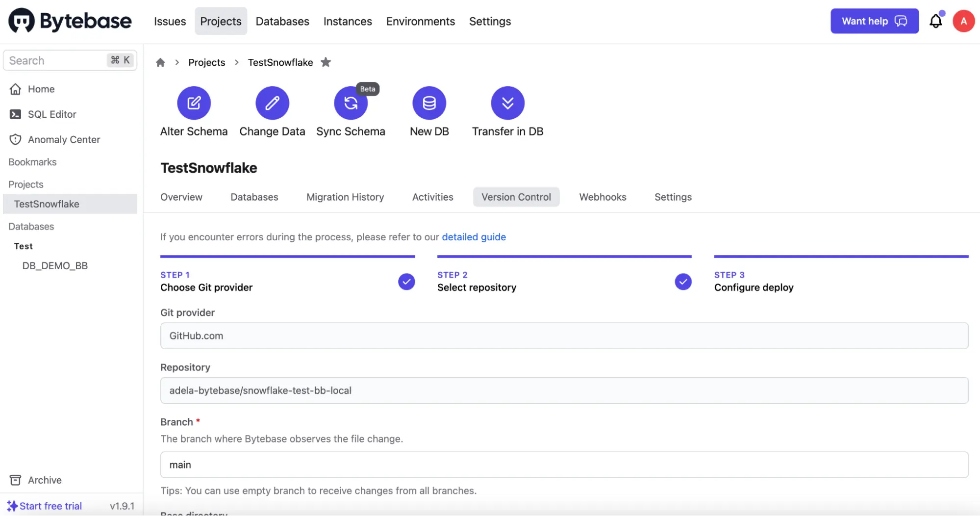Image resolution: width=980 pixels, height=516 pixels.
Task: Open the detailed guide link
Action: tap(474, 237)
